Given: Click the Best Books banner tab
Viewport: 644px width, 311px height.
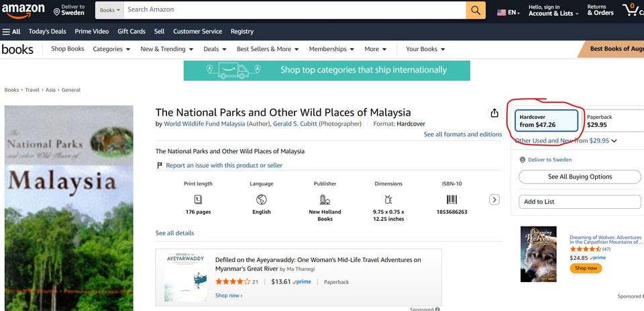Looking at the screenshot, I should pyautogui.click(x=612, y=49).
